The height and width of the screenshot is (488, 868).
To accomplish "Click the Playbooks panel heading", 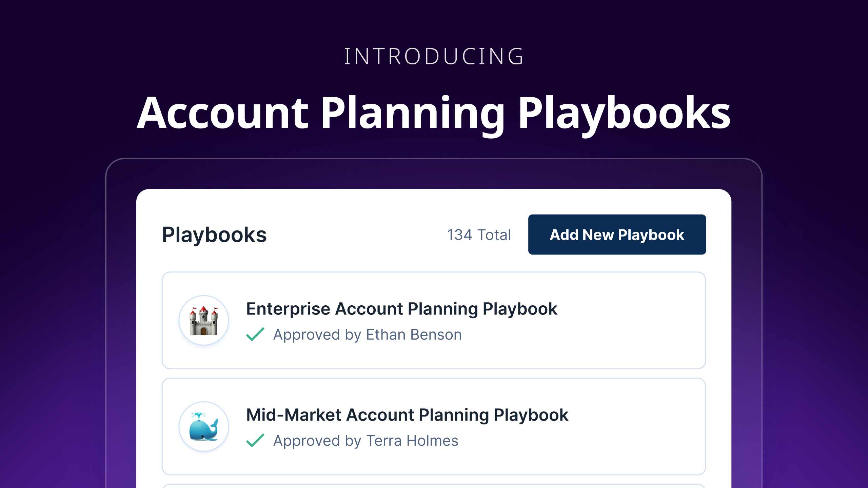I will 214,235.
